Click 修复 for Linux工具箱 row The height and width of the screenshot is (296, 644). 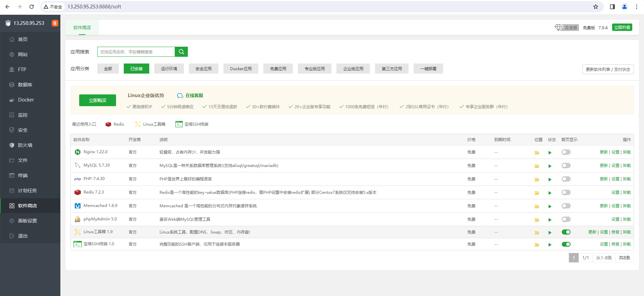coord(615,232)
